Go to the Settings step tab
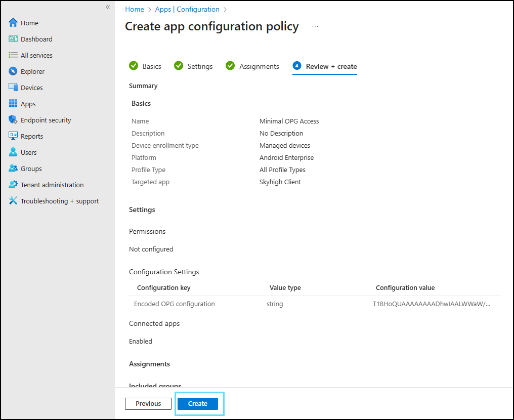 193,66
